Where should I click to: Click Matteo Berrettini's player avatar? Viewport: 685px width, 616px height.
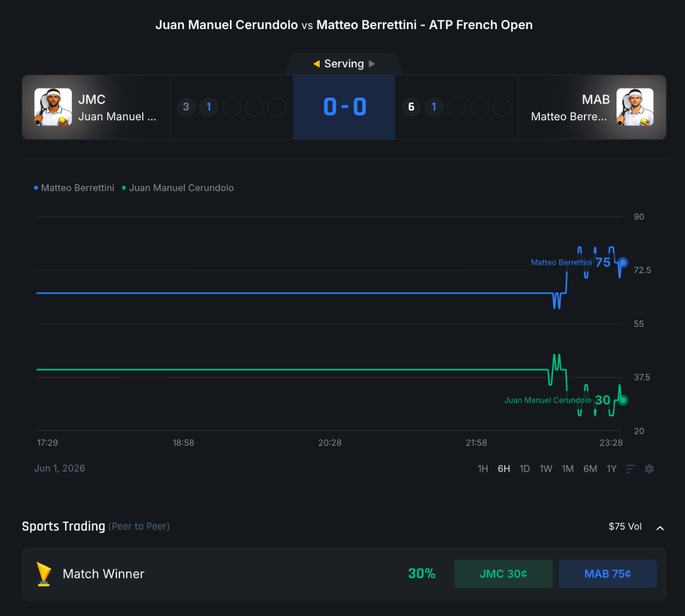click(x=635, y=107)
